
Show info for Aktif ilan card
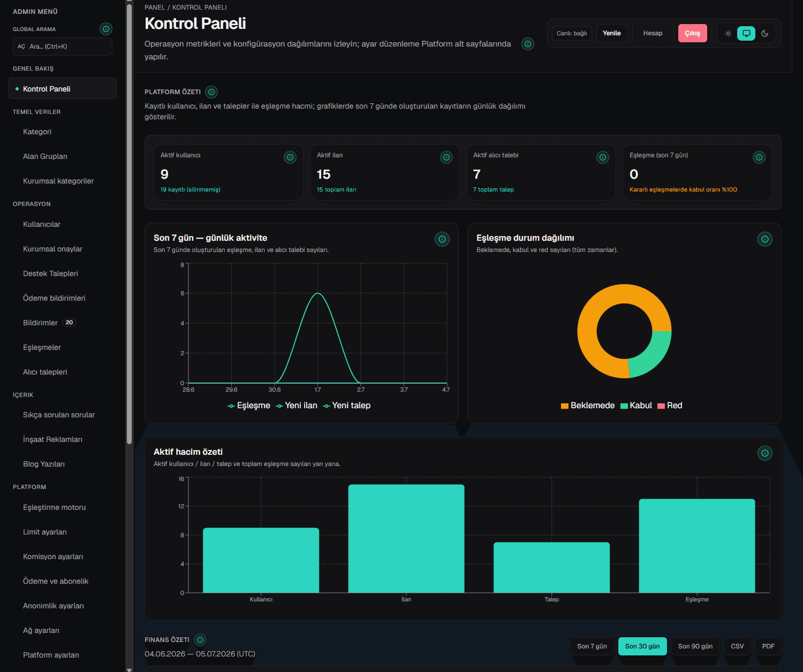pos(446,157)
